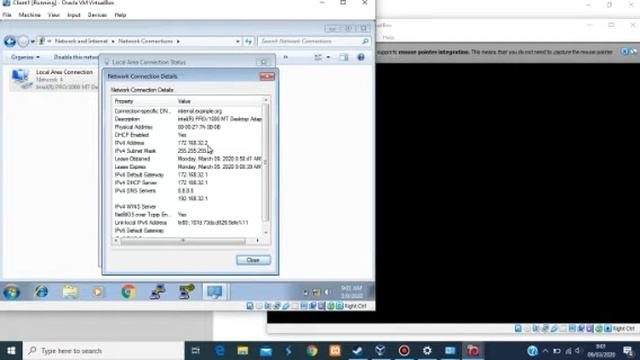Open Task View on host taskbar

[x=196, y=351]
